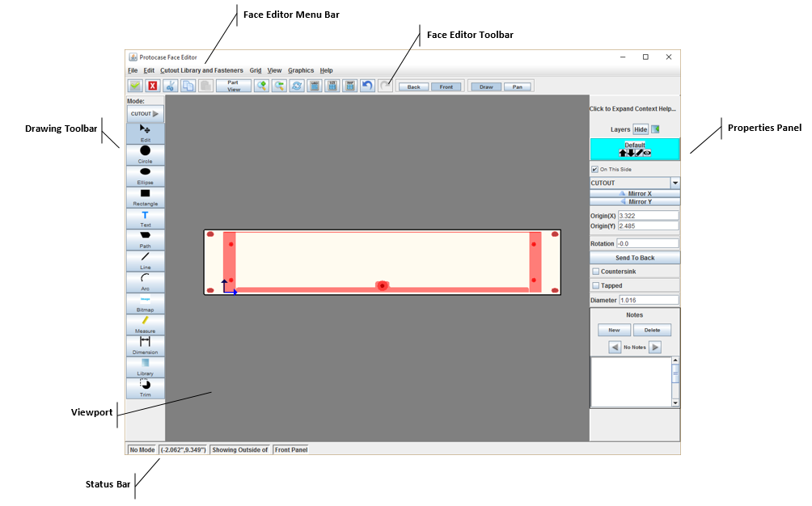Enable the Tapped checkbox

(596, 285)
